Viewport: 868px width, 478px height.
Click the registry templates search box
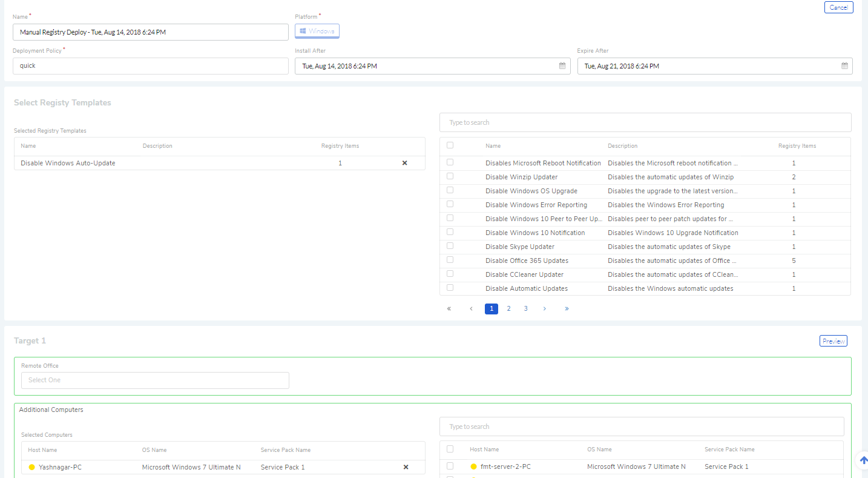tap(645, 122)
